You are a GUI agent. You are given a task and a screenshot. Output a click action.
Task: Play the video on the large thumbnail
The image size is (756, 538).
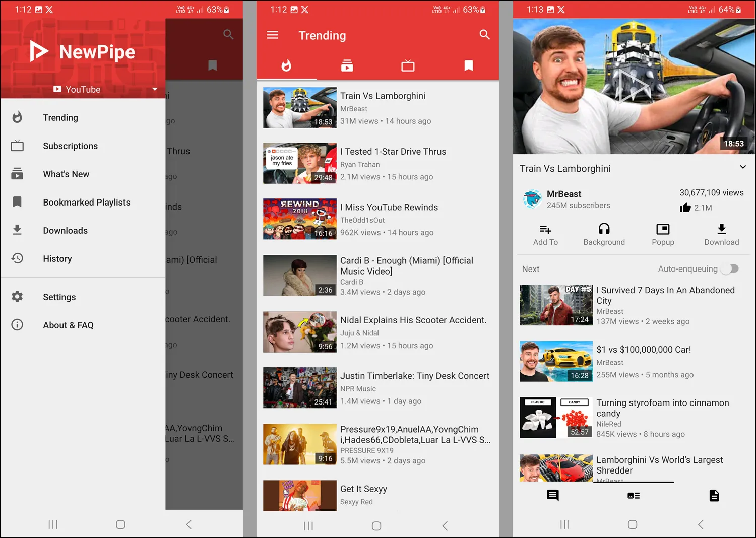point(634,87)
